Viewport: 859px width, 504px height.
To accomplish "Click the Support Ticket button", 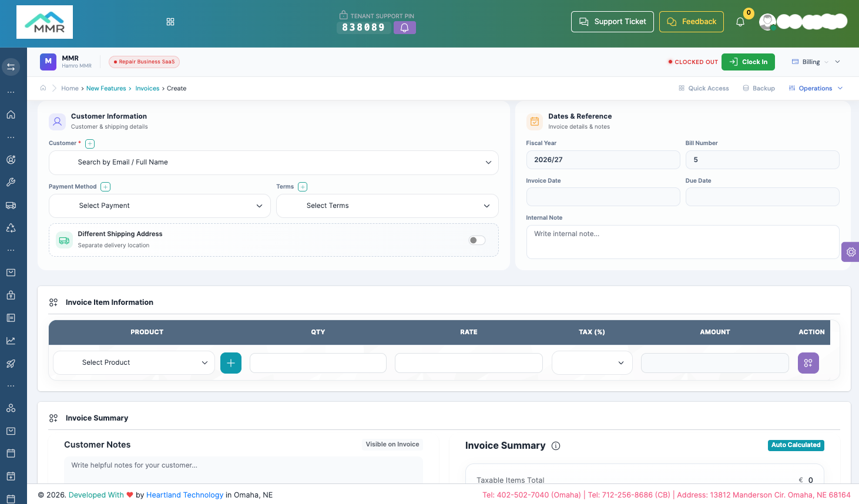I will pyautogui.click(x=612, y=22).
